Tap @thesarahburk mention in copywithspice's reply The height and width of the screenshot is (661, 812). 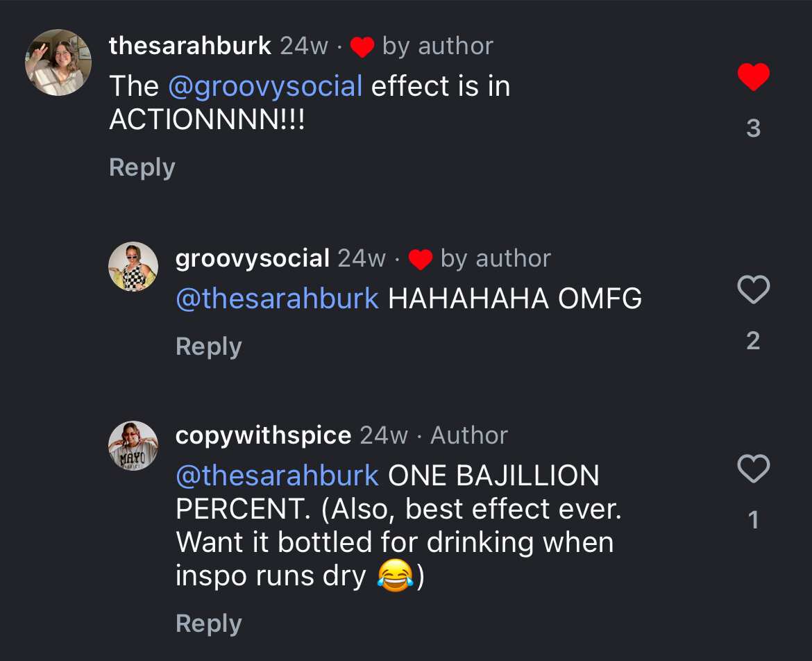(277, 476)
